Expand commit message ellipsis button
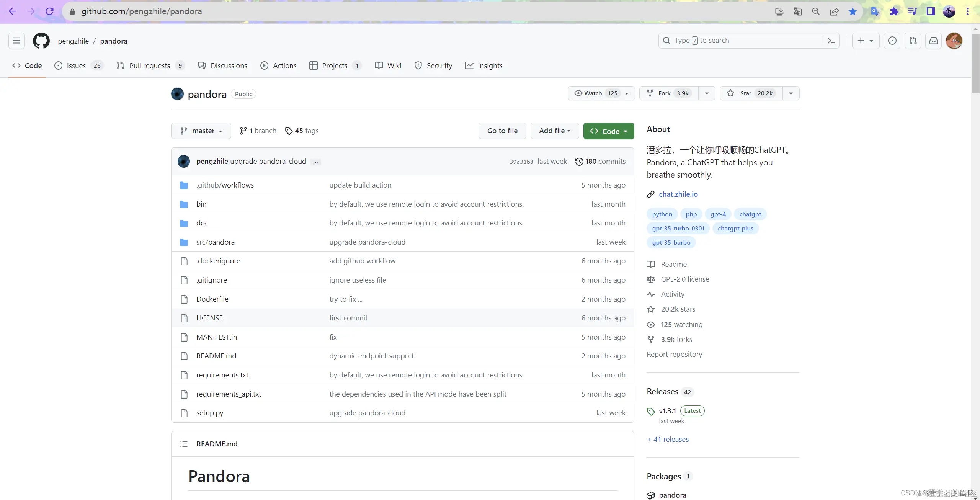The image size is (980, 500). 315,162
